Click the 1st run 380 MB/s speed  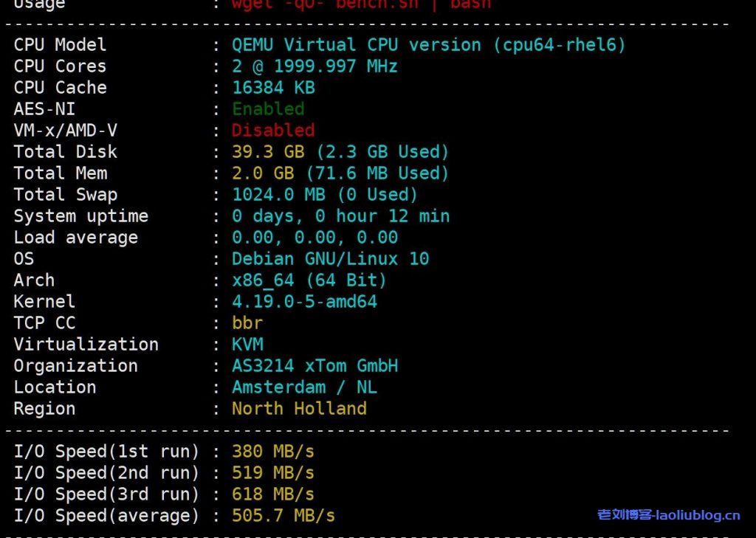tap(273, 452)
